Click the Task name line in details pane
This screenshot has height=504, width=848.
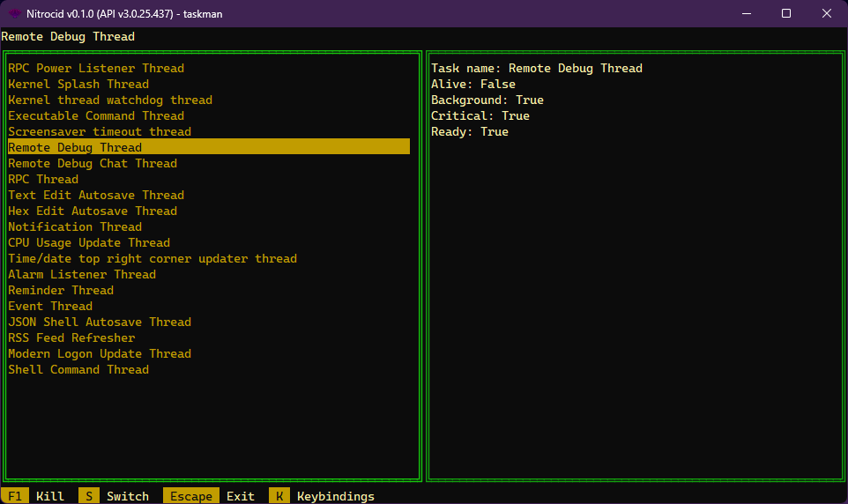pyautogui.click(x=537, y=68)
